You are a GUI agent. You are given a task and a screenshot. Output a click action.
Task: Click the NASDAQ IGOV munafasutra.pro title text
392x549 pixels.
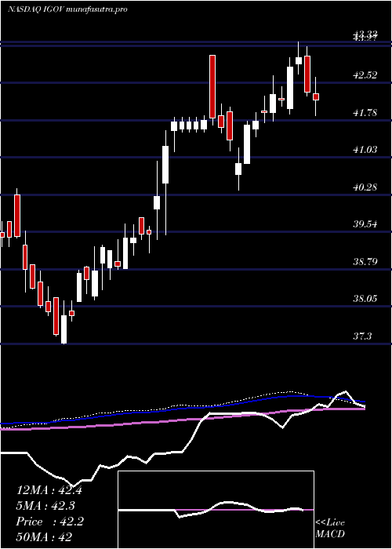click(67, 9)
